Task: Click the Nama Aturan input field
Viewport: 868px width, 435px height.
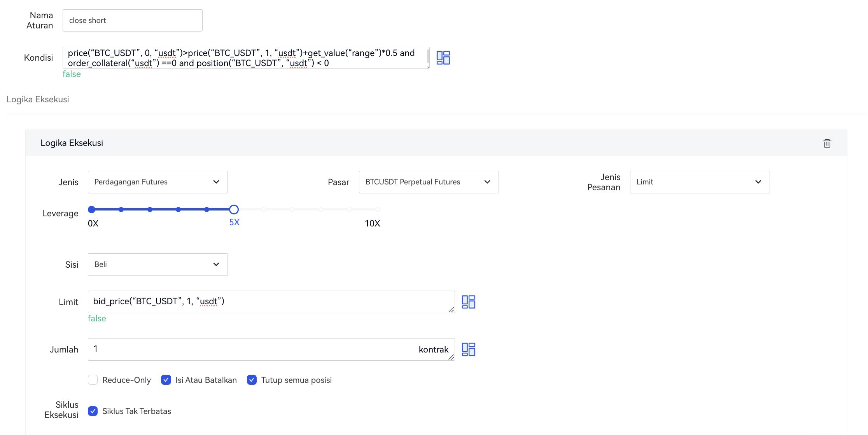Action: pyautogui.click(x=132, y=21)
